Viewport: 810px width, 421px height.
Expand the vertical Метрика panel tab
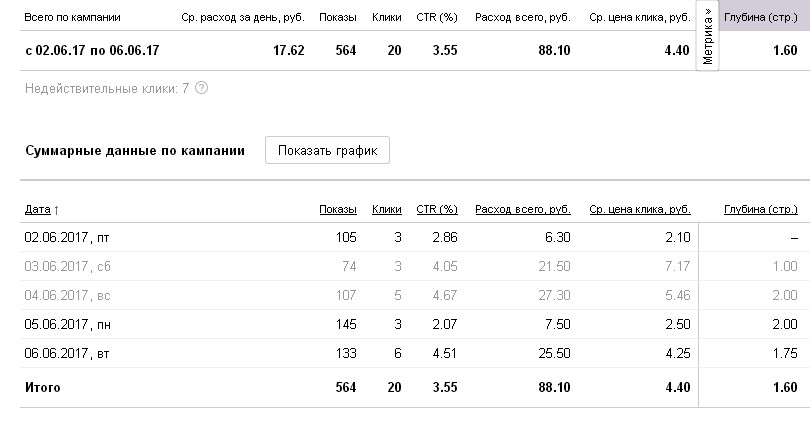(x=707, y=38)
